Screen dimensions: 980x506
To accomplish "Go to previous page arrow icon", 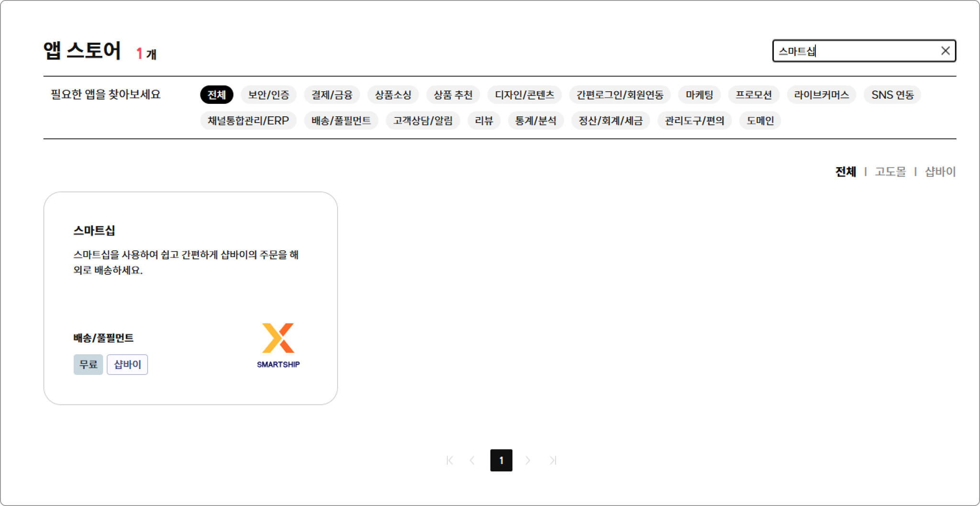I will coord(472,460).
